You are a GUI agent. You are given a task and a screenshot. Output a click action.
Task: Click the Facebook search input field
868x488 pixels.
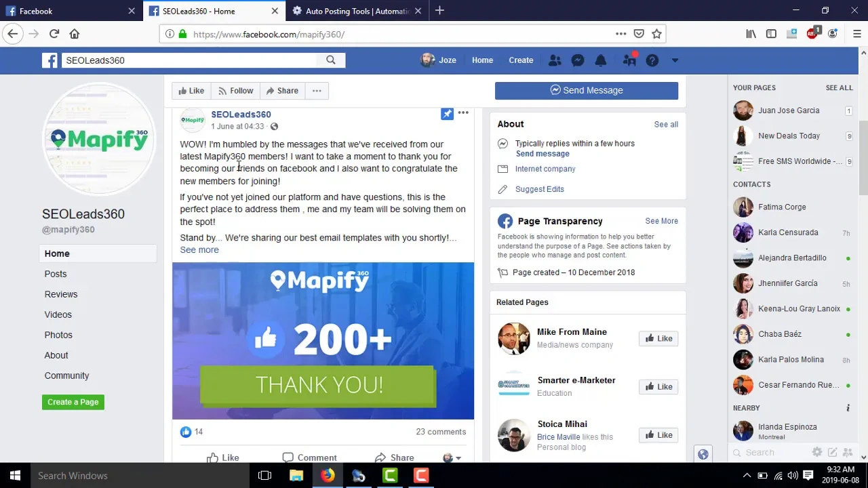190,60
